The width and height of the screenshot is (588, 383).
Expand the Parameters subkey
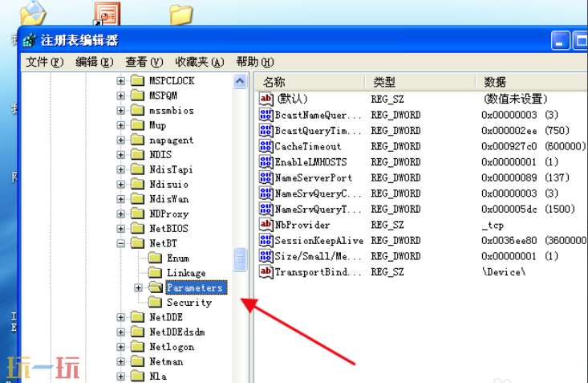coord(138,287)
